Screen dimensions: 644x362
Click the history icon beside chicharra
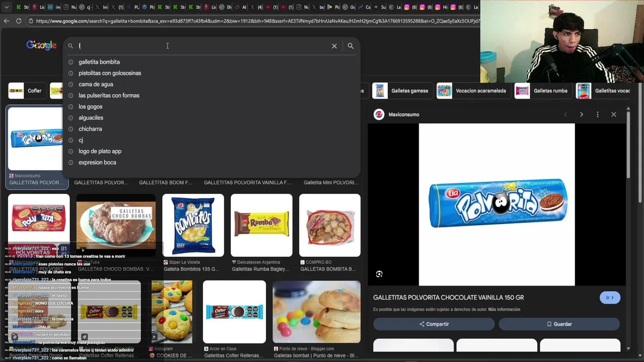pyautogui.click(x=70, y=129)
